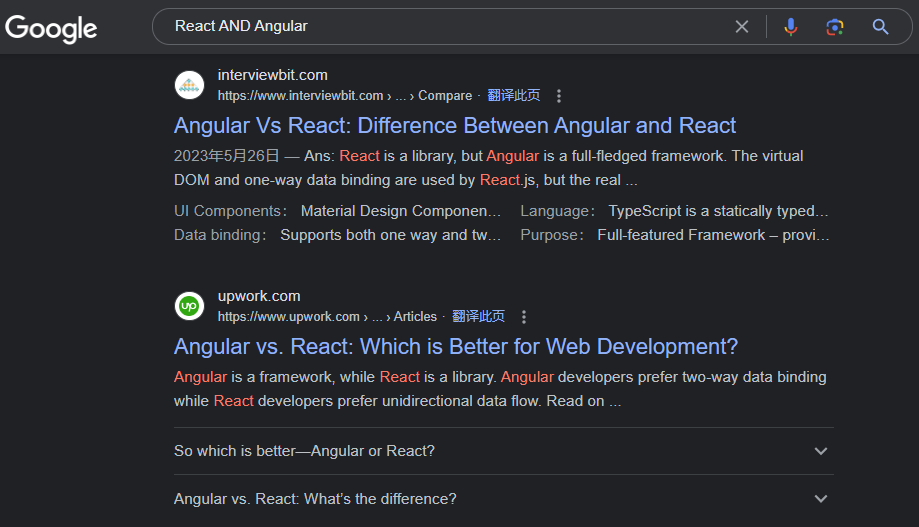
Task: Expand 'Angular vs. React: What's the difference?' chevron
Action: click(821, 498)
